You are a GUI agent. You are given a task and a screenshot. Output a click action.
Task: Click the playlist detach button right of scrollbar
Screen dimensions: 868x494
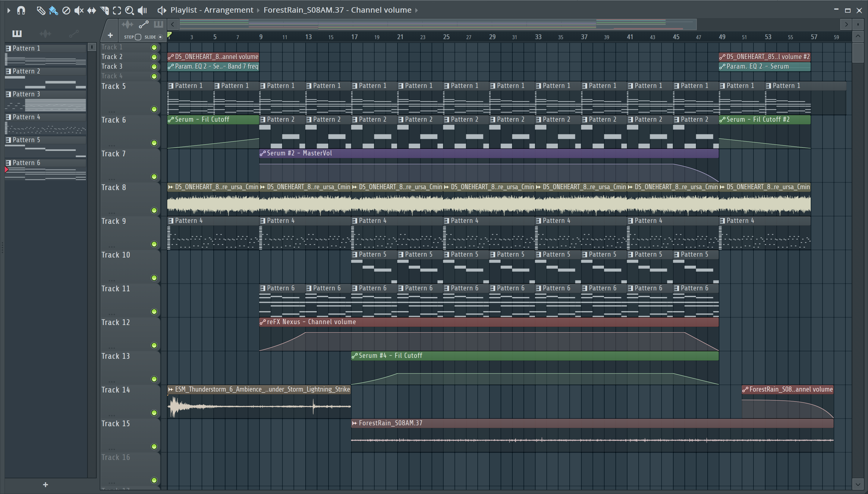coord(858,24)
